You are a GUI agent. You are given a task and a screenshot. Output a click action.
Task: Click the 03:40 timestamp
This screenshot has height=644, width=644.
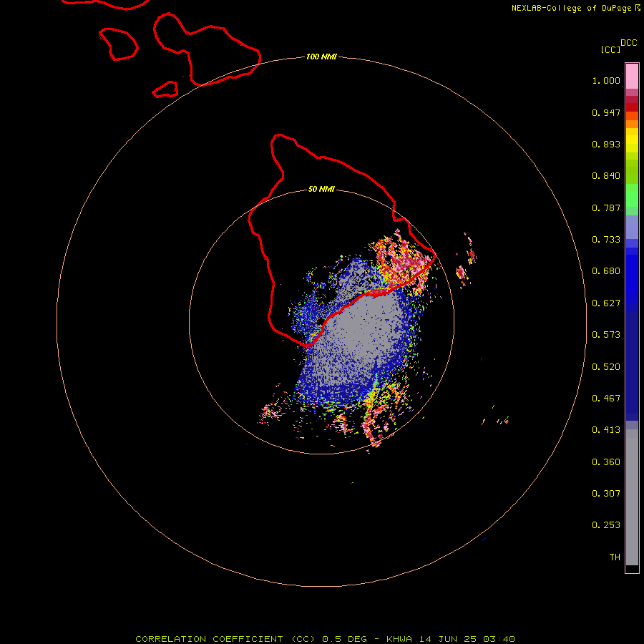tap(499, 639)
